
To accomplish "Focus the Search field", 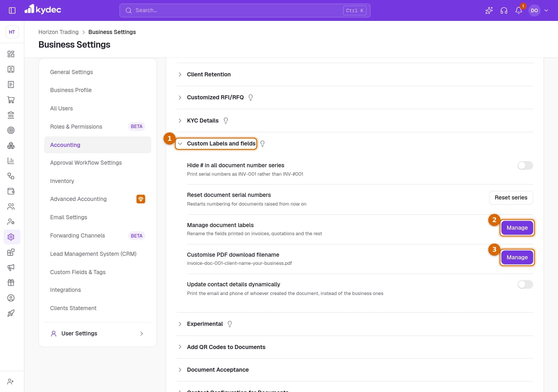I will pos(245,10).
